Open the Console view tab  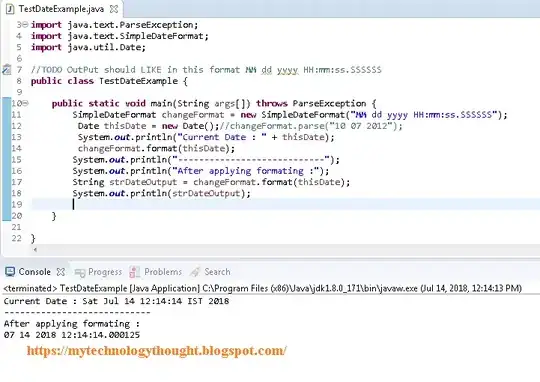(x=34, y=272)
